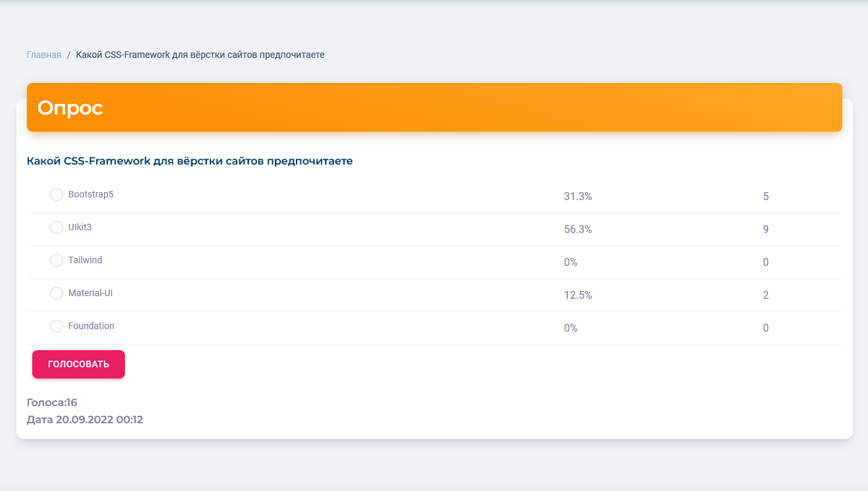Click the Material-UI vote count 2
This screenshot has width=868, height=491.
pos(766,295)
